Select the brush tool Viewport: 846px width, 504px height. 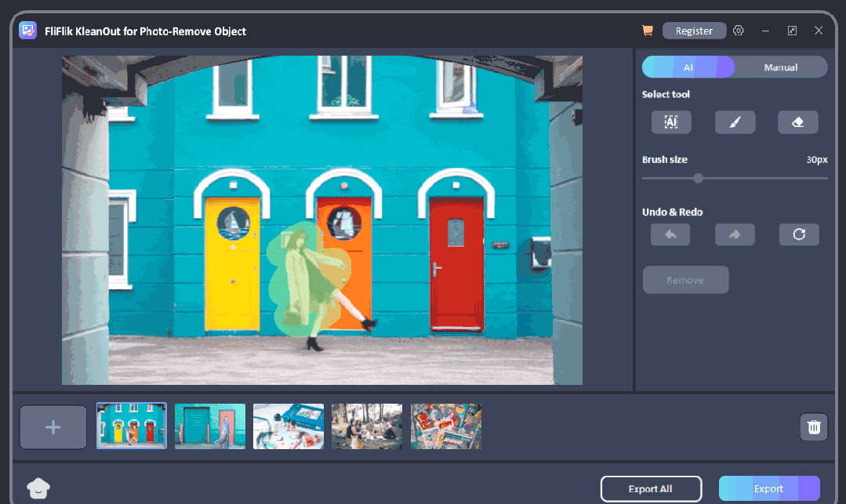coord(735,122)
